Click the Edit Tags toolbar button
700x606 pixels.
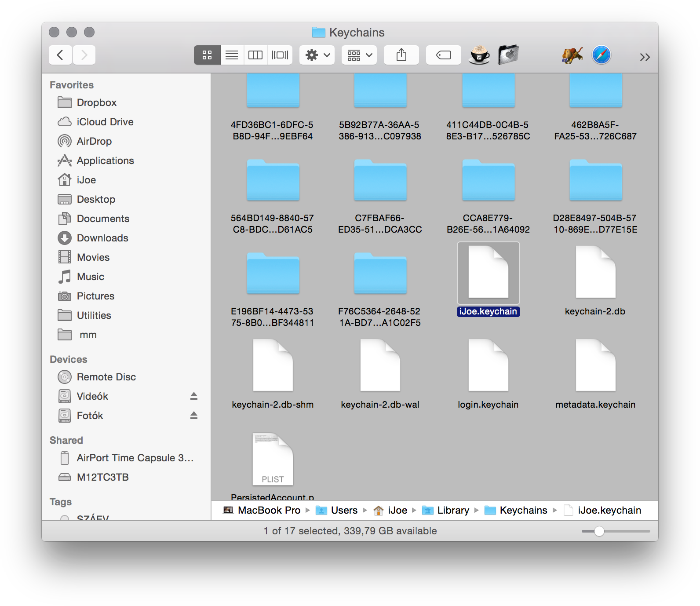tap(444, 55)
